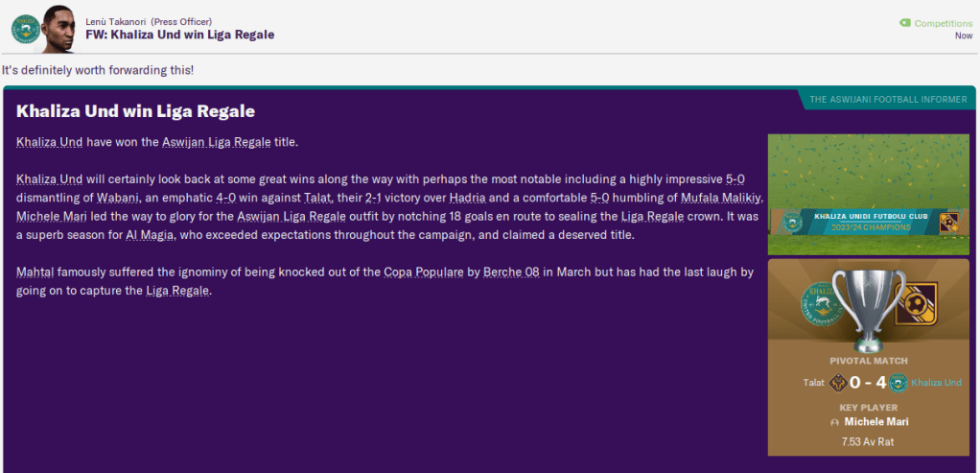Click the Khaliza Und badge beside the 0-4 score
The image size is (980, 473).
(x=898, y=383)
